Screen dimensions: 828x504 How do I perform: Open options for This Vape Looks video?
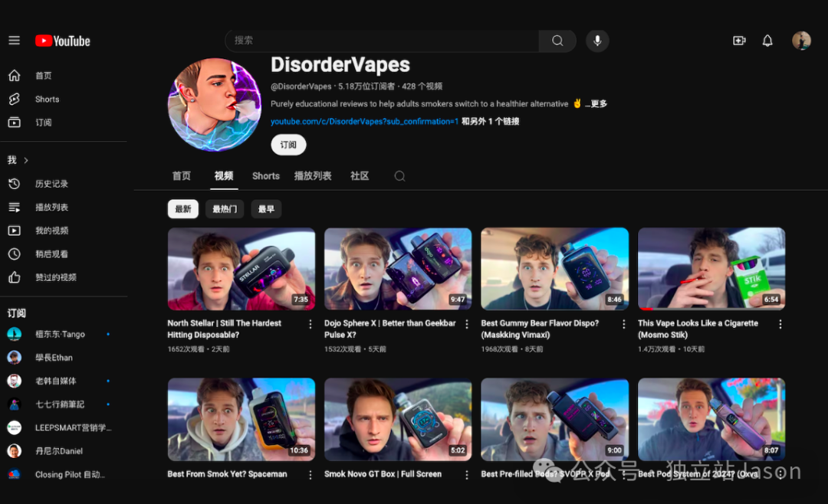point(780,324)
